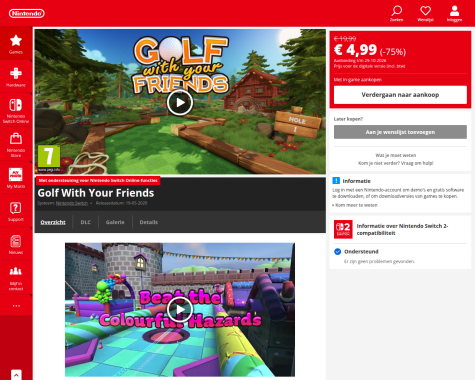Open My Mario sidebar icon

click(x=16, y=174)
